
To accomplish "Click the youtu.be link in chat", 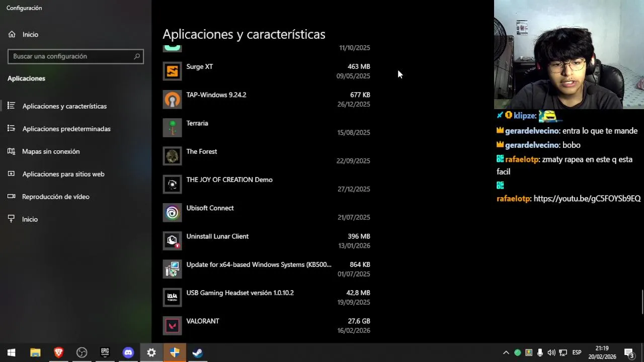I will tap(587, 199).
